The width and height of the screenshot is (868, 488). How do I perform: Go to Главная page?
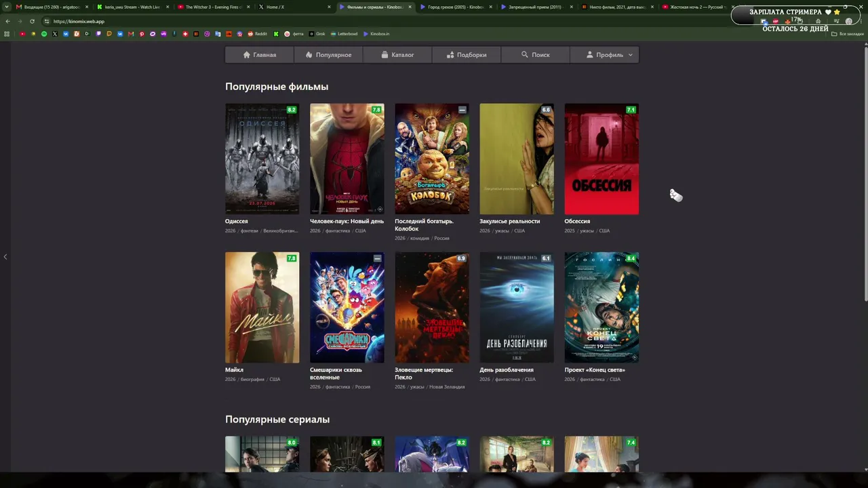(x=260, y=55)
